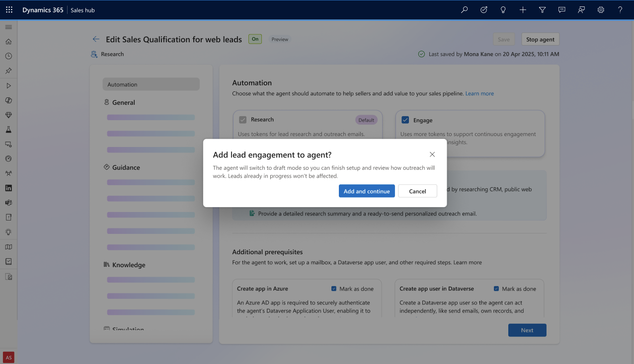Click the Next button
Viewport: 634px width, 364px height.
(x=527, y=330)
